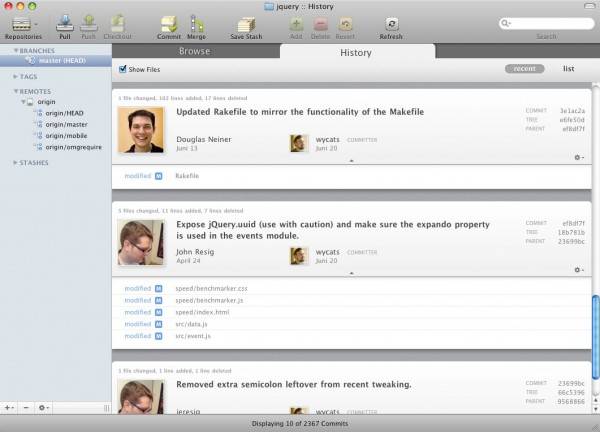Click the sidebar resize handle
This screenshot has height=432, width=600.
[x=107, y=408]
